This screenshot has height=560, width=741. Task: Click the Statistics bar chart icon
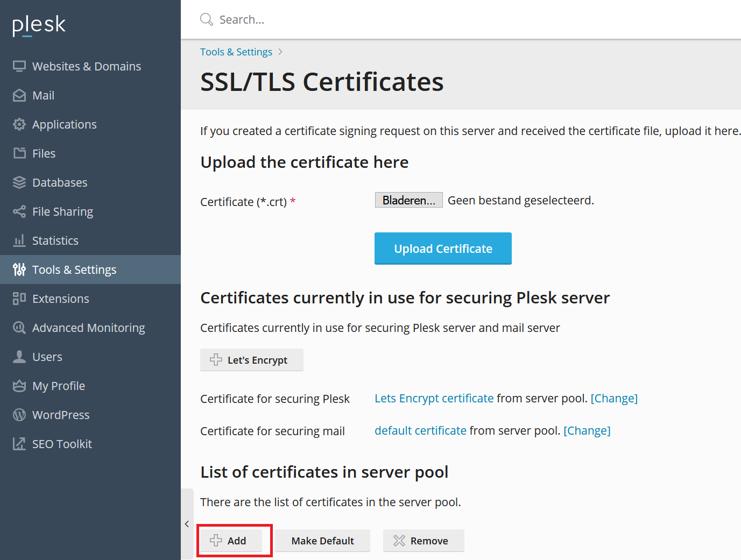tap(19, 240)
